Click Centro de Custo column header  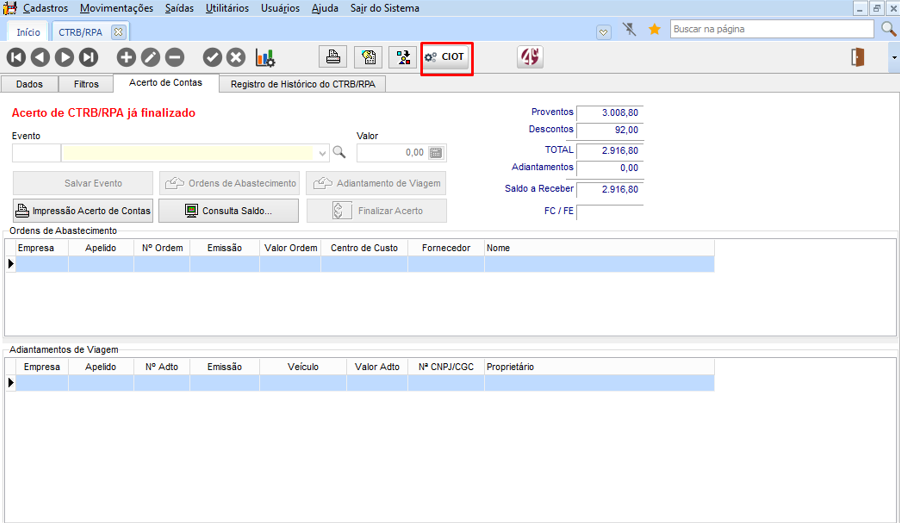click(364, 248)
